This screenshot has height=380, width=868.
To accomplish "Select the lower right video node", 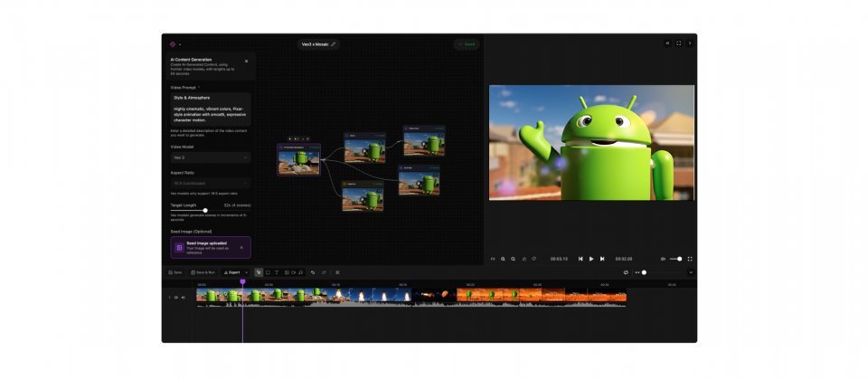I will point(419,182).
